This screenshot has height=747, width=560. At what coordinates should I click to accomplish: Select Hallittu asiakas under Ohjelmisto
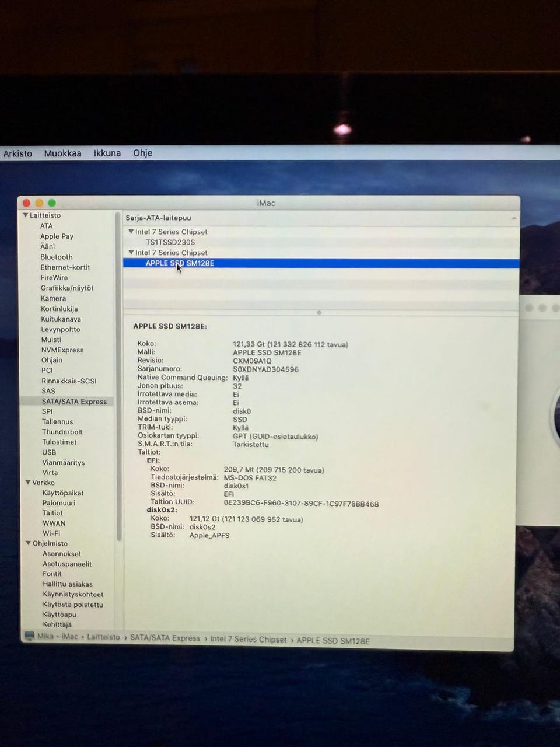click(x=68, y=584)
